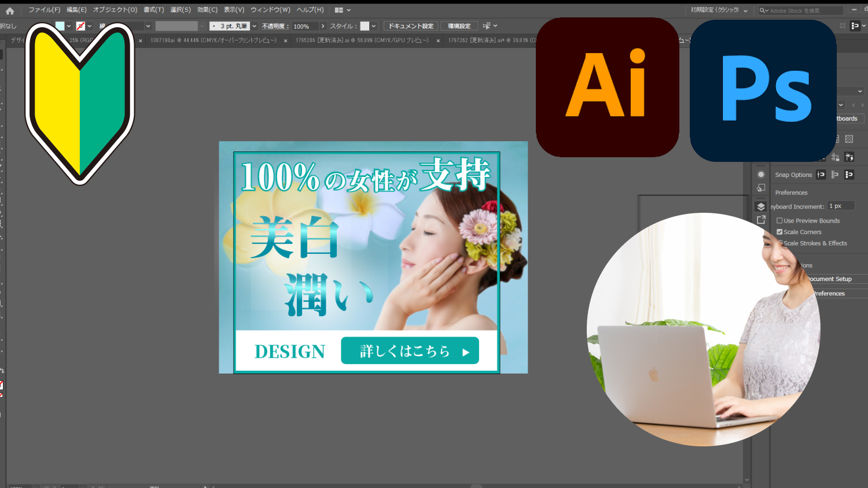Open the Layers panel icon in dock
The width and height of the screenshot is (868, 488).
point(761,207)
